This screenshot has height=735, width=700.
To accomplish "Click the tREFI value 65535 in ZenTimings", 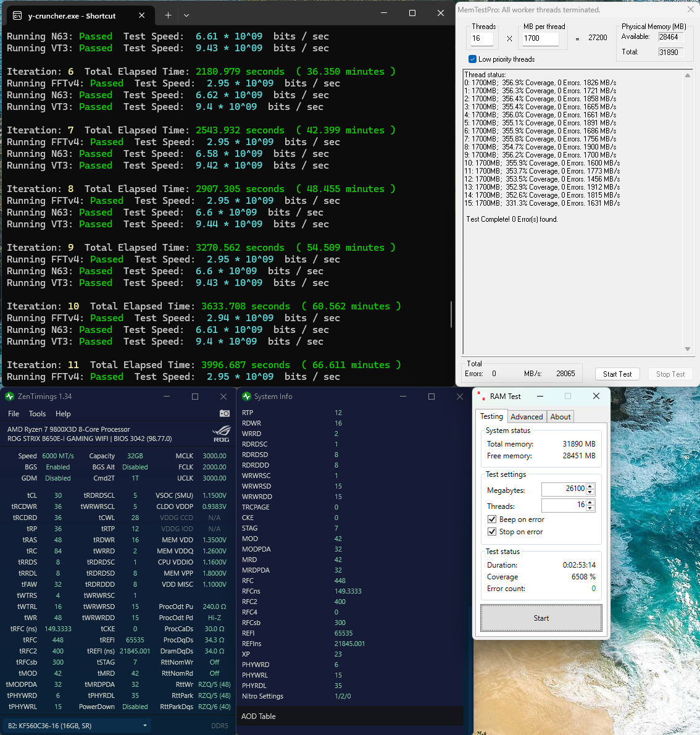I will click(135, 640).
